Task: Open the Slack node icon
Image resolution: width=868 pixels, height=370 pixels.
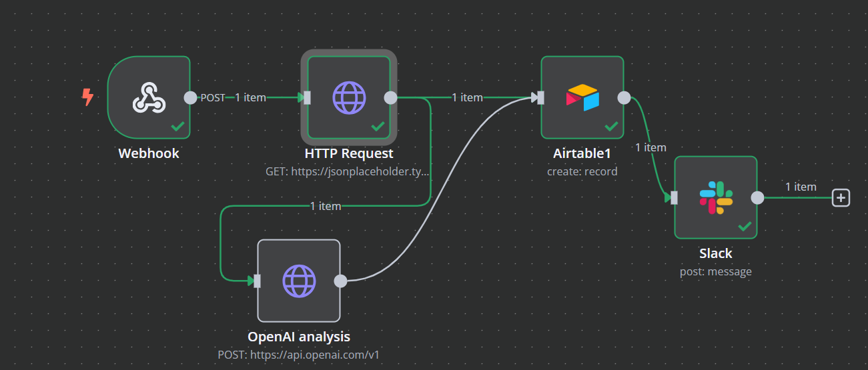Action: [716, 197]
